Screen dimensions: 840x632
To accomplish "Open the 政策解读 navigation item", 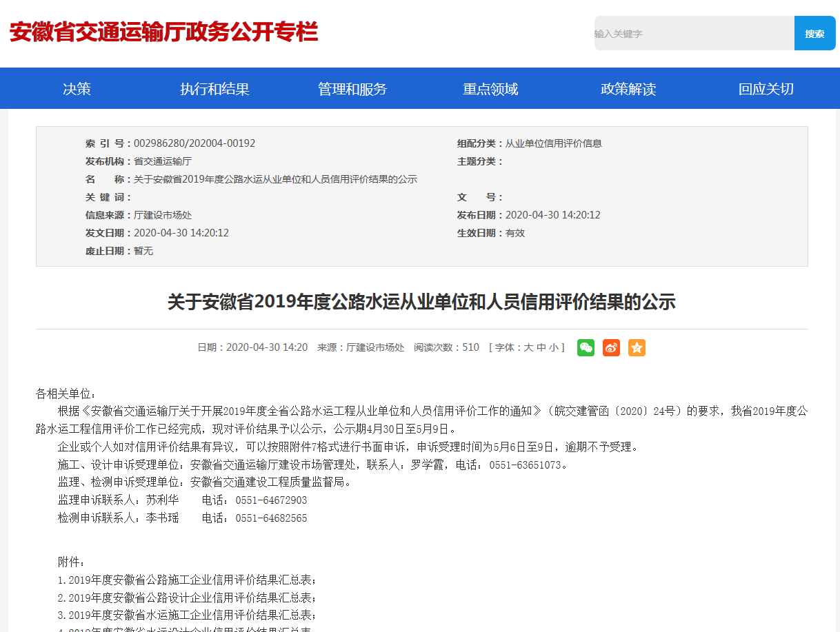I will pyautogui.click(x=628, y=89).
